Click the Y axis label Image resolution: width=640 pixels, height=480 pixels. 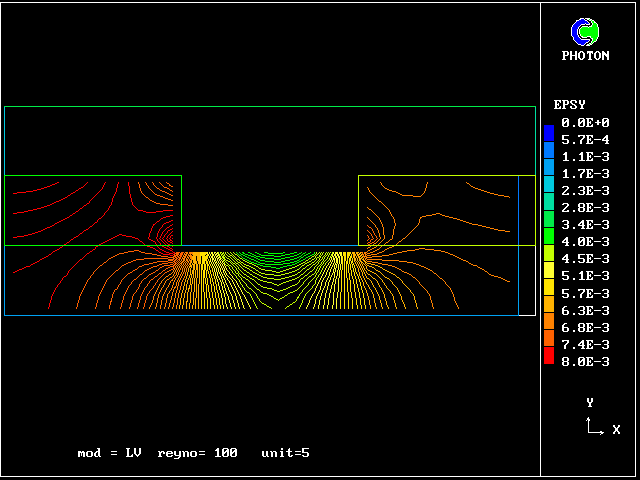coord(590,402)
